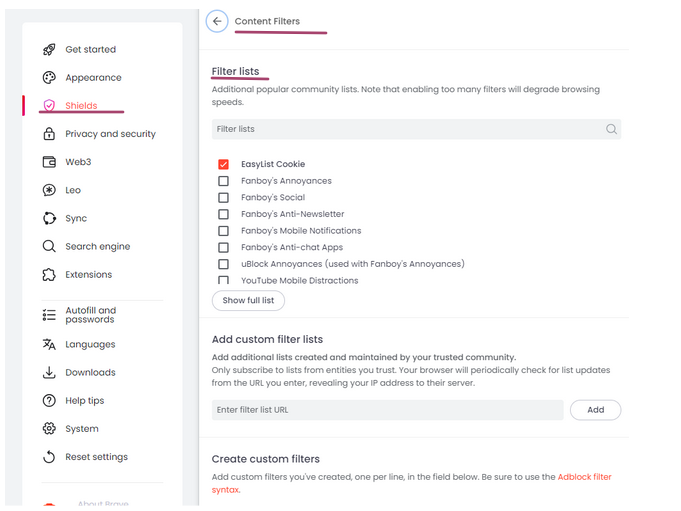Click the Leo star icon
Image resolution: width=681 pixels, height=511 pixels.
49,190
